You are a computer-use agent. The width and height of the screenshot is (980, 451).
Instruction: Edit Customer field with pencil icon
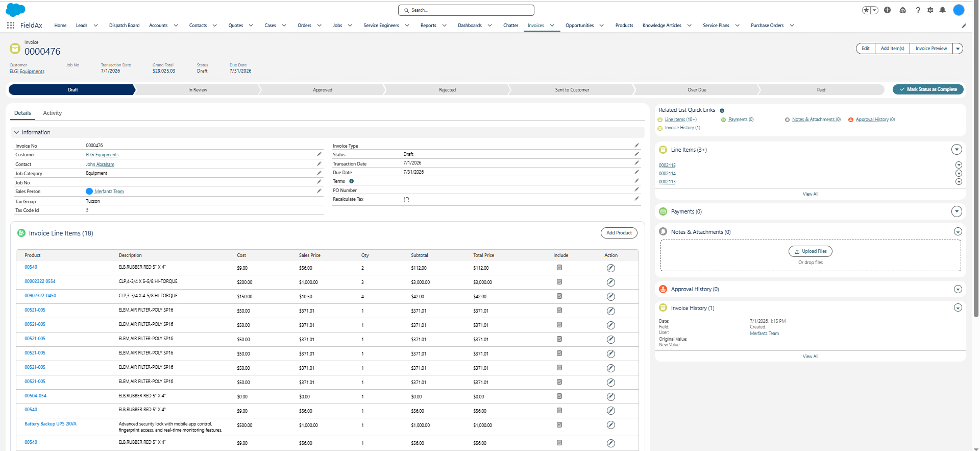click(x=319, y=154)
